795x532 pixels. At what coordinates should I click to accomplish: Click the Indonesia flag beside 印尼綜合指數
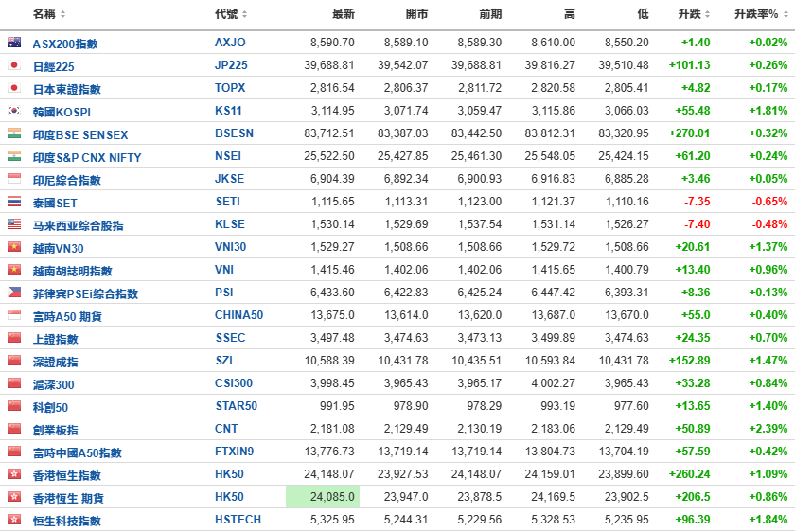[x=14, y=179]
